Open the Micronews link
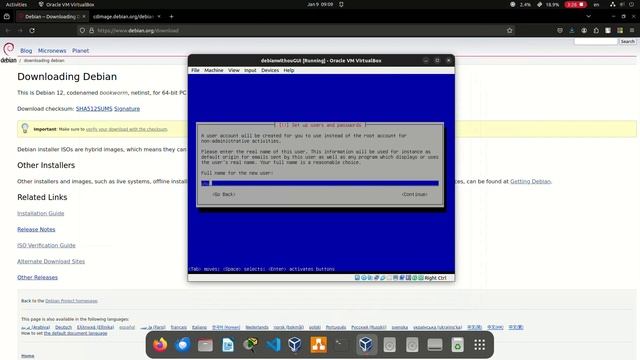640x360 pixels. coord(52,51)
